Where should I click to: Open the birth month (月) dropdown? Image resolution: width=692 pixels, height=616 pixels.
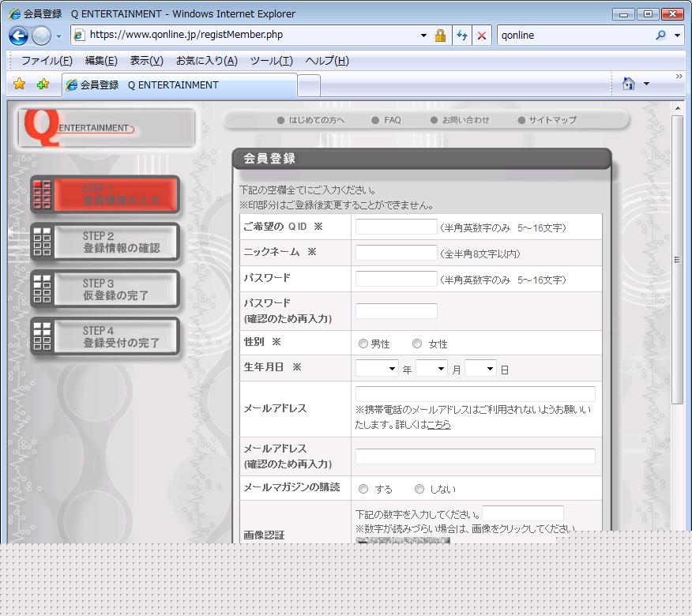tap(431, 369)
